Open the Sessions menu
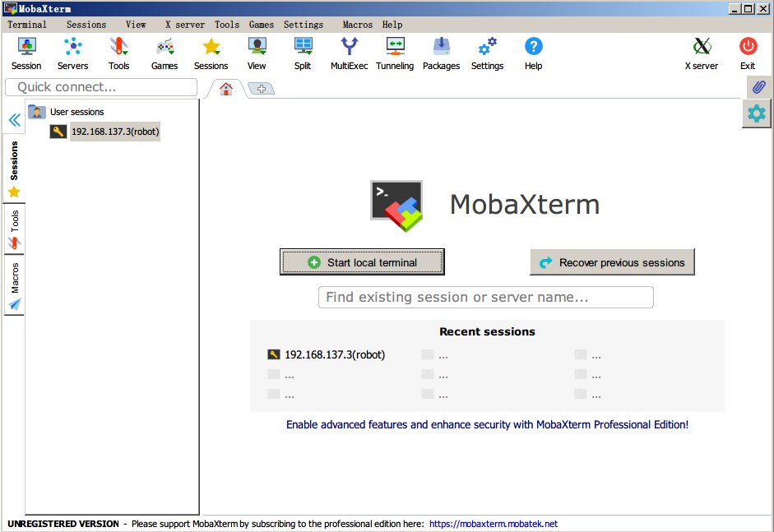The width and height of the screenshot is (774, 532). coord(86,25)
